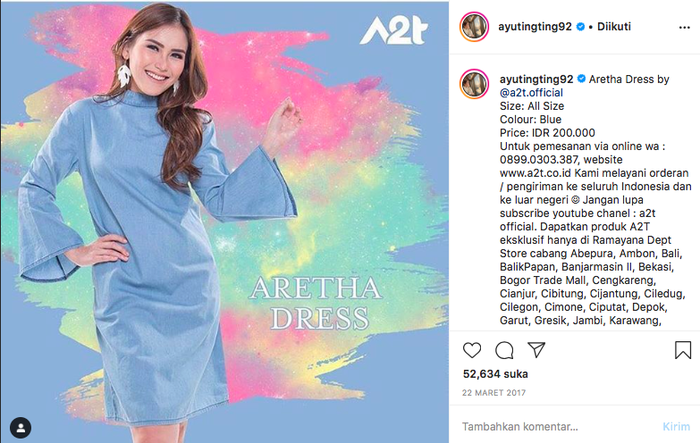
Task: Open ayutingting92 username in header
Action: pyautogui.click(x=535, y=26)
